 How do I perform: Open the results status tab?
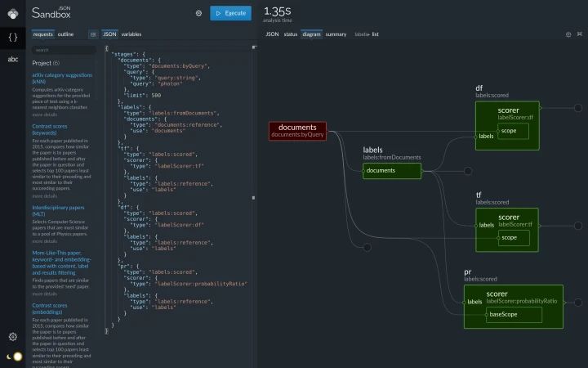[x=290, y=34]
